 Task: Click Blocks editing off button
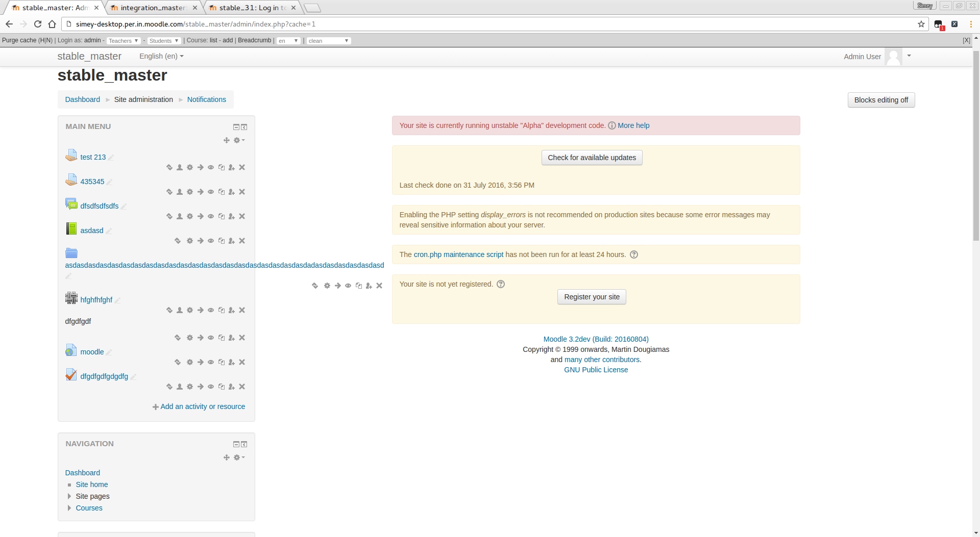881,100
